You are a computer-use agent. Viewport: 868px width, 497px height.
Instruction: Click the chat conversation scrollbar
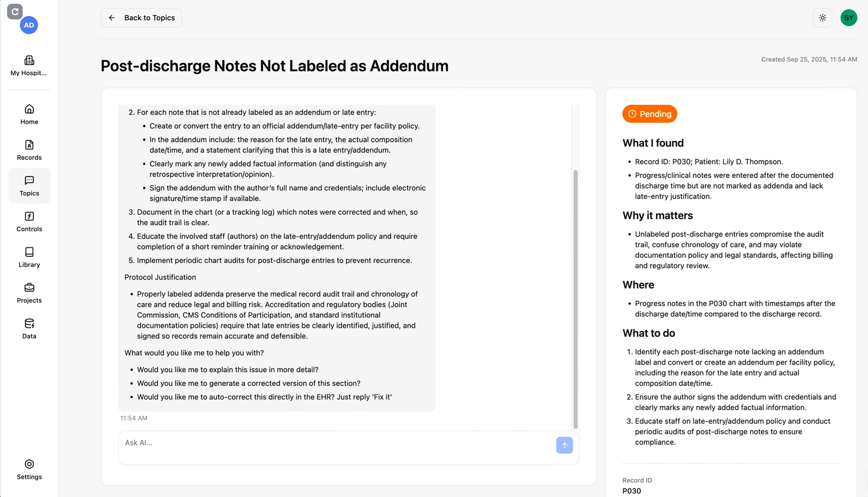point(576,299)
